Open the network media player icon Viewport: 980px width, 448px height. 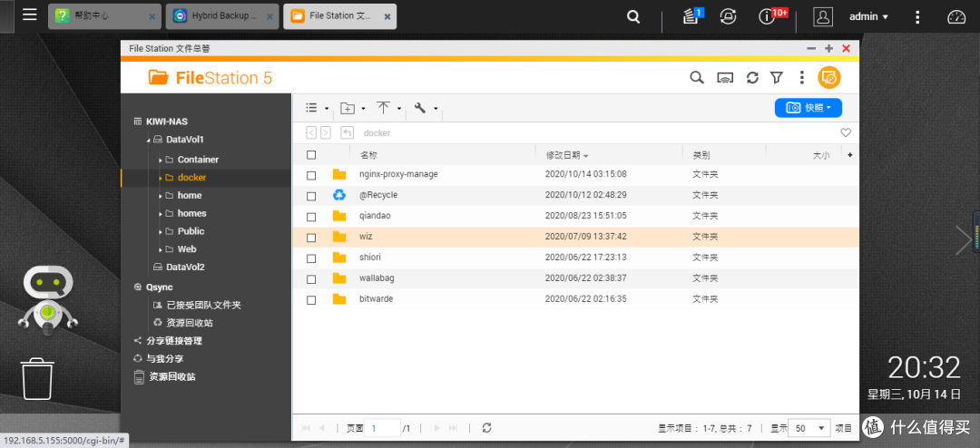coord(725,77)
